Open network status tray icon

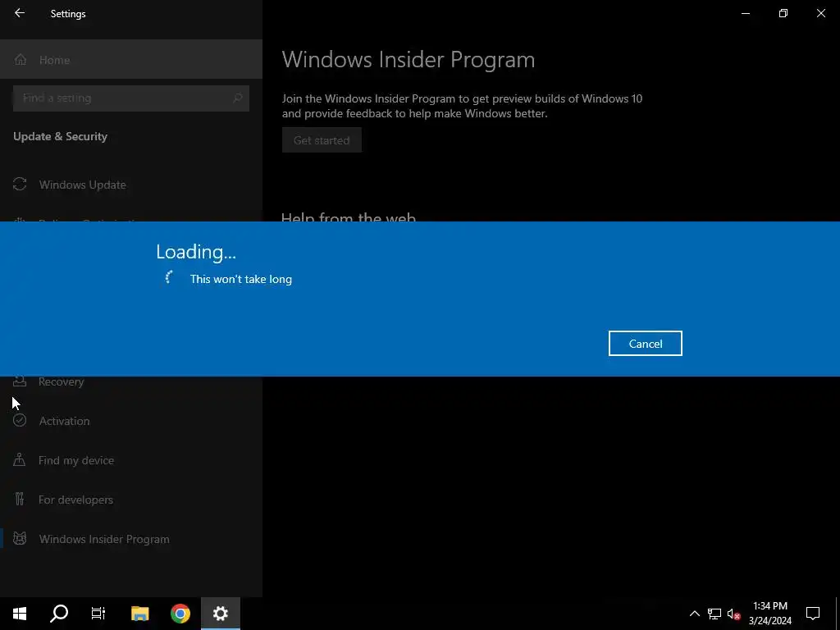point(714,614)
